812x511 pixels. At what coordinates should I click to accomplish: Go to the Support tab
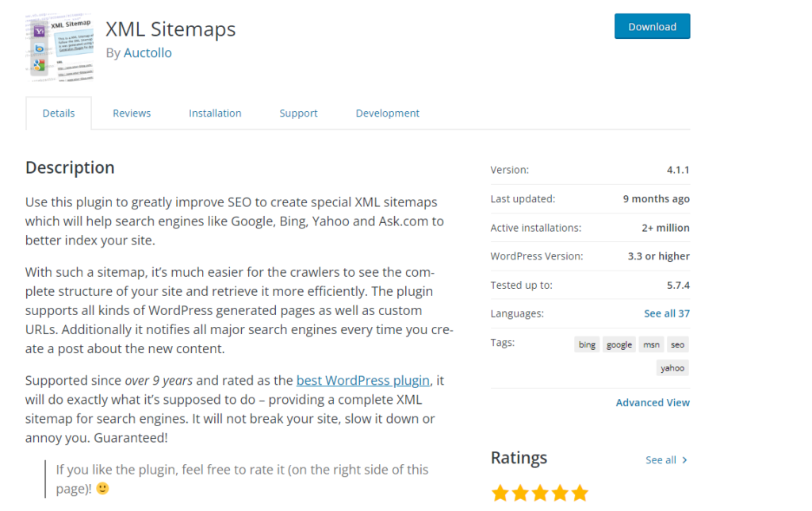(298, 113)
